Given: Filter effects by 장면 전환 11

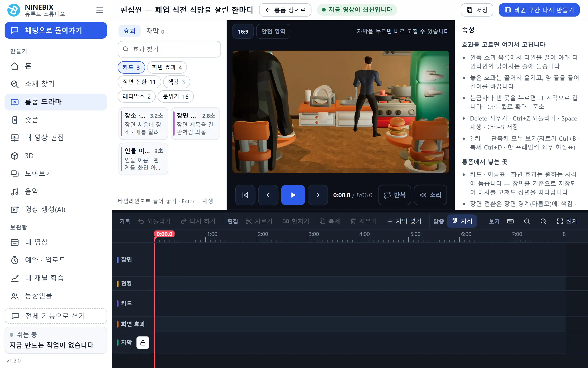Looking at the screenshot, I should [x=139, y=82].
